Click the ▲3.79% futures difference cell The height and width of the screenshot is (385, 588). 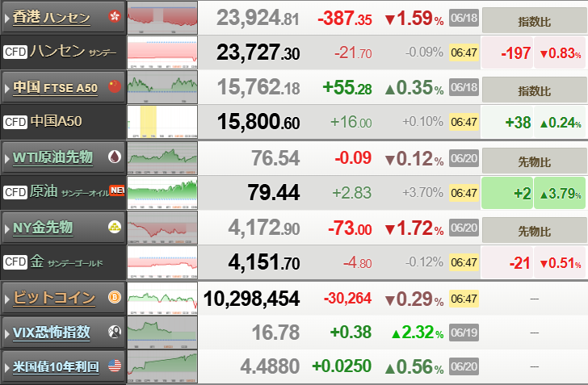[x=560, y=193]
